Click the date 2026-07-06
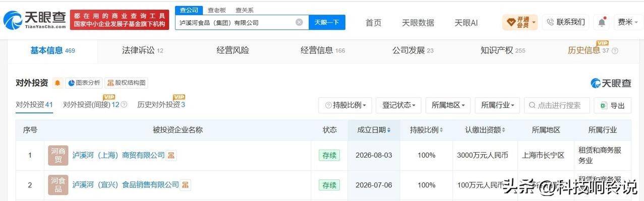 pyautogui.click(x=374, y=185)
